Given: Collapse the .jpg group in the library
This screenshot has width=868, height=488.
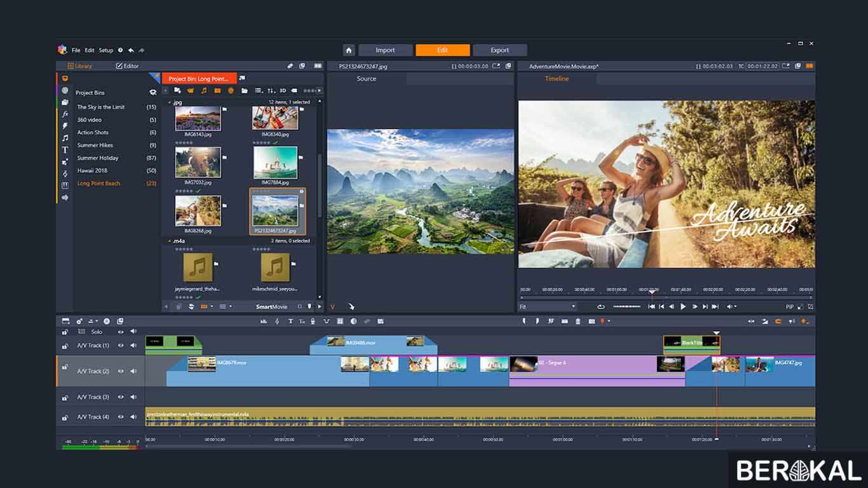Looking at the screenshot, I should [x=169, y=102].
